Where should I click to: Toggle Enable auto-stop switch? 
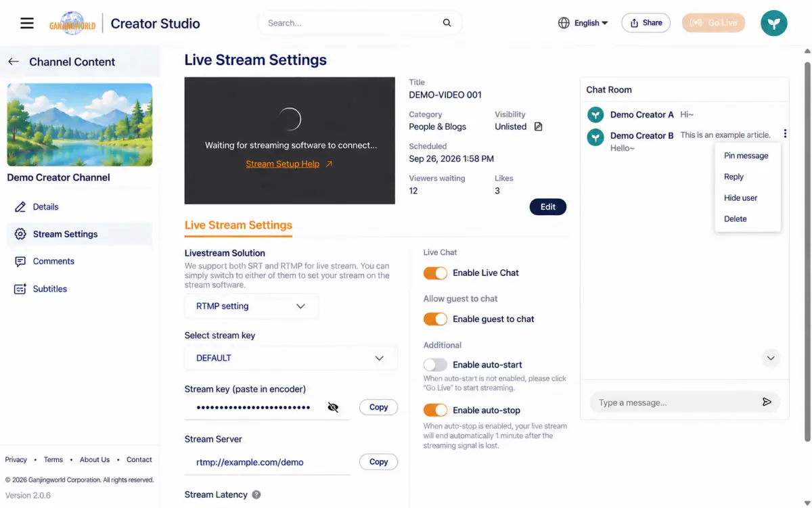[435, 410]
